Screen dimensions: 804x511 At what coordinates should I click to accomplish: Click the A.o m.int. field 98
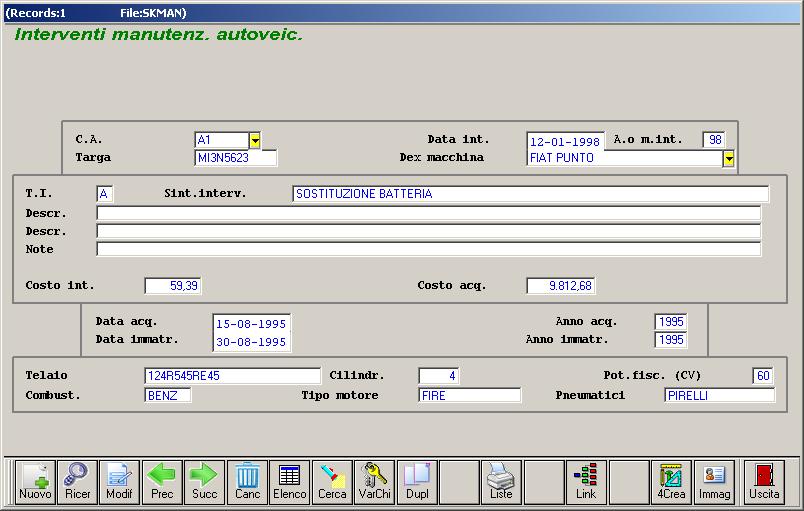coord(714,139)
